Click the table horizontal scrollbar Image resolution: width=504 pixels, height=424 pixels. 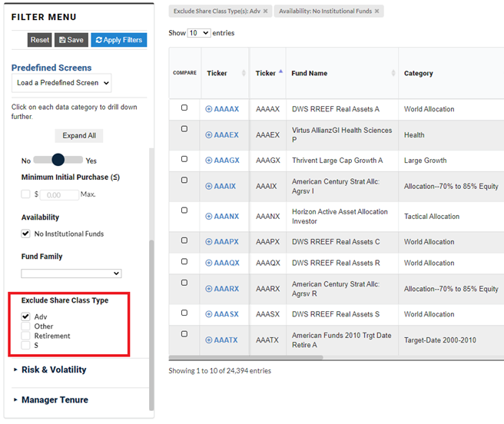click(x=246, y=357)
